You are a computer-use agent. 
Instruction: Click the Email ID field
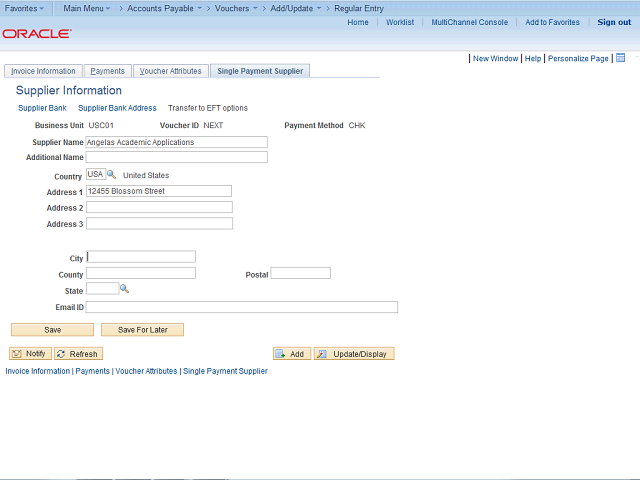(242, 307)
